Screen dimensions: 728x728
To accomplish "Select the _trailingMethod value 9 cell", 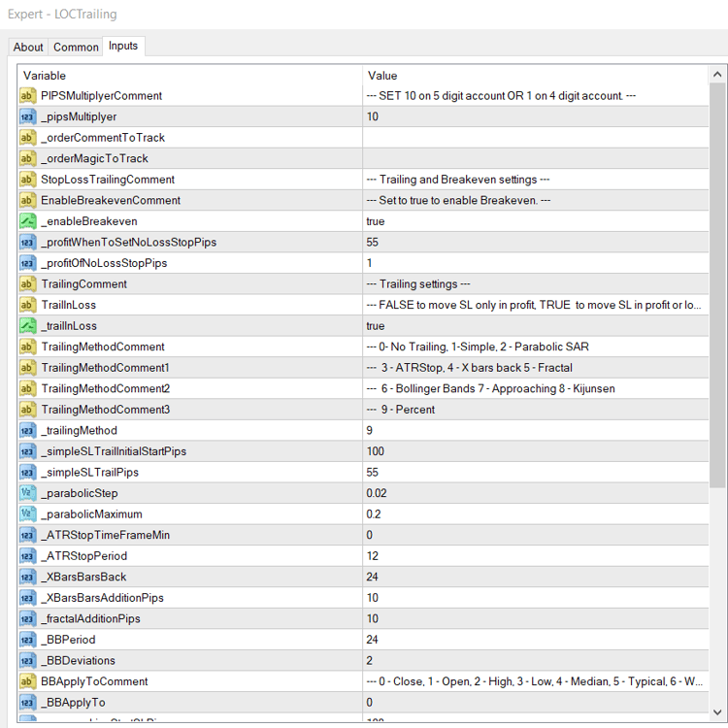I will click(x=535, y=430).
